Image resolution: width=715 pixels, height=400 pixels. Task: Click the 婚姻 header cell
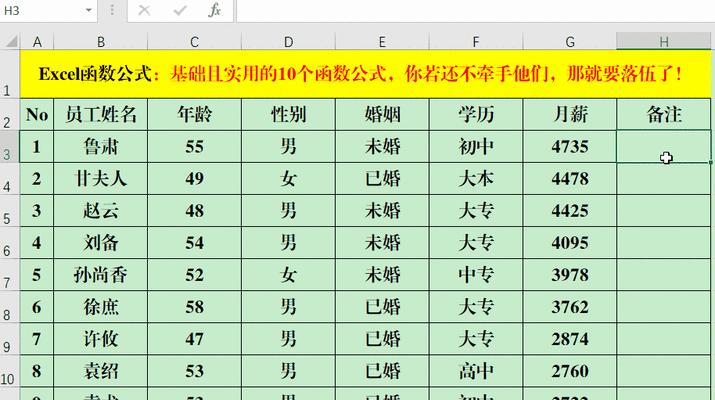(x=382, y=114)
